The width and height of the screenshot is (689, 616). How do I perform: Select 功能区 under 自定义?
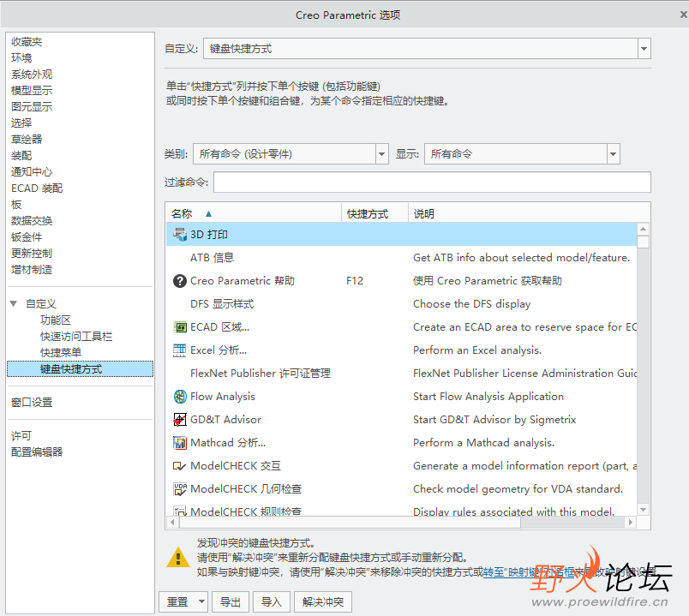click(56, 320)
